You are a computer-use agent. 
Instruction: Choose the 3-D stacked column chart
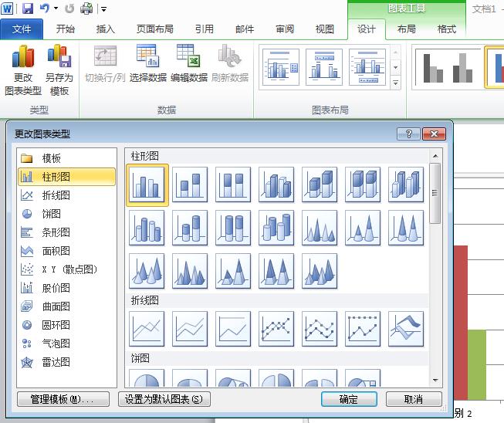[x=320, y=184]
